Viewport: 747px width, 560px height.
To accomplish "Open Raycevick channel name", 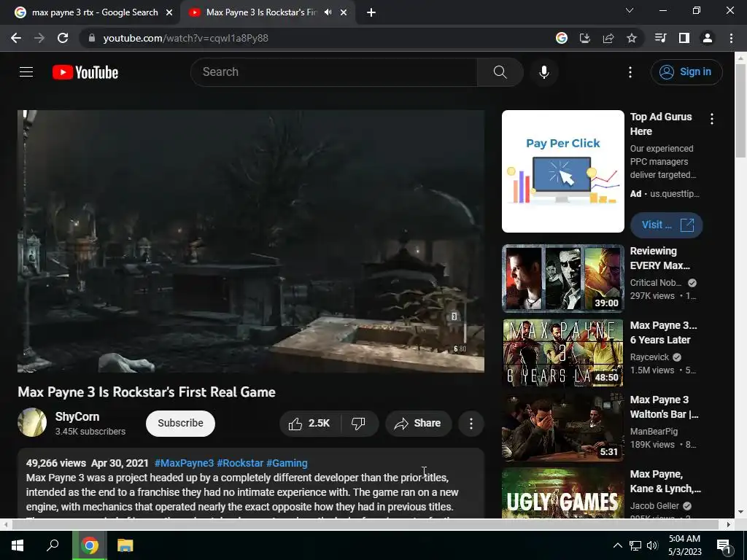I will [649, 357].
